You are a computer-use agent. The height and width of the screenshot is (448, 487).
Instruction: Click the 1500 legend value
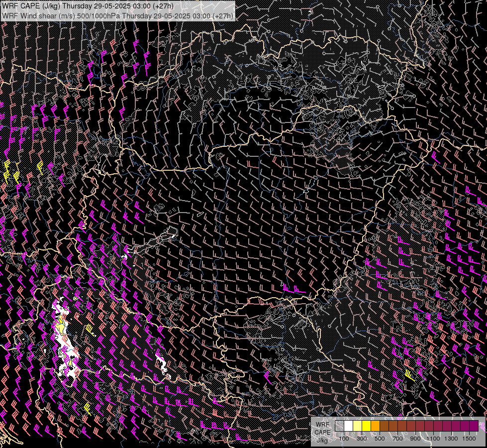coord(469,439)
